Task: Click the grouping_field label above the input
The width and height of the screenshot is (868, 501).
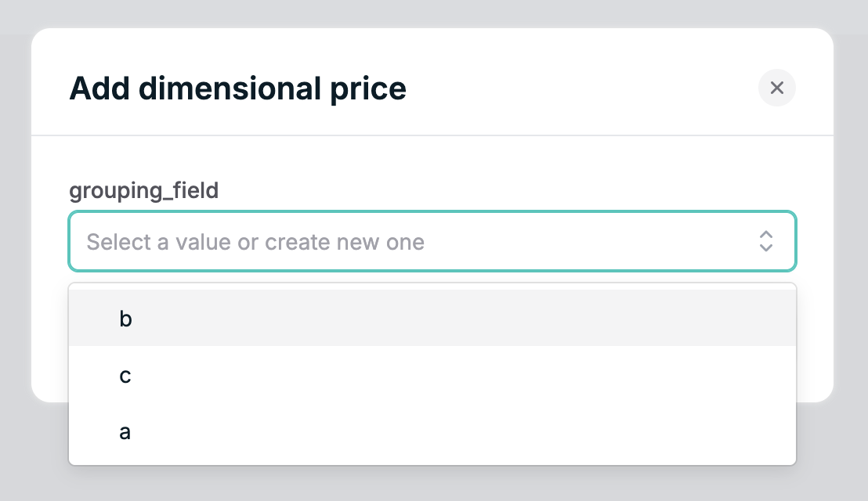Action: [x=143, y=190]
